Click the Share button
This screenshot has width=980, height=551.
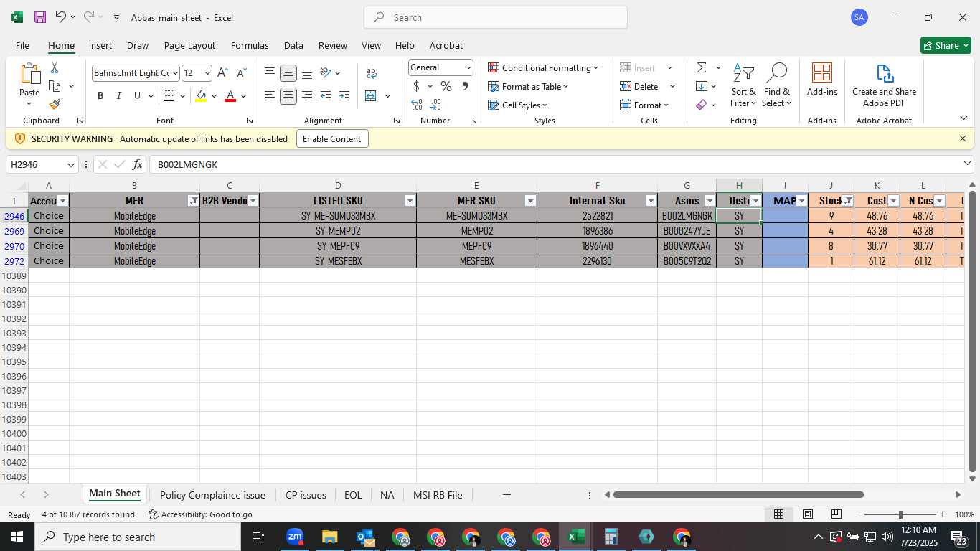coord(946,45)
